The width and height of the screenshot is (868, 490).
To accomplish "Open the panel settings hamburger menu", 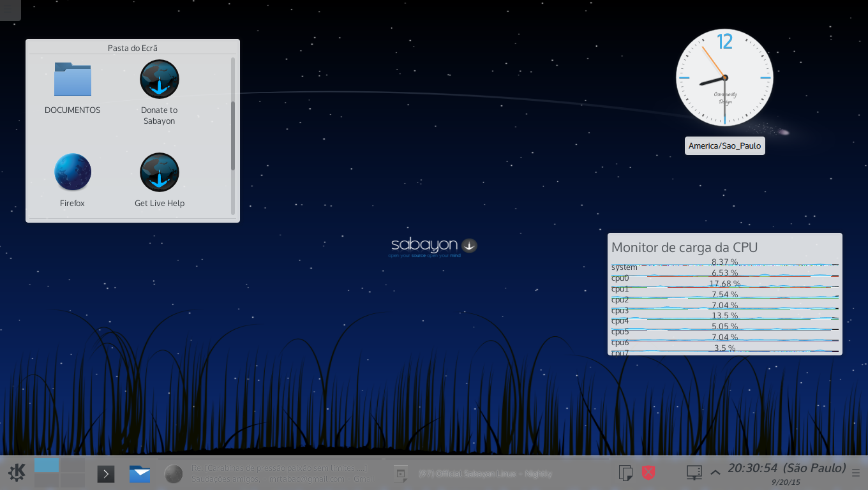I will point(856,473).
